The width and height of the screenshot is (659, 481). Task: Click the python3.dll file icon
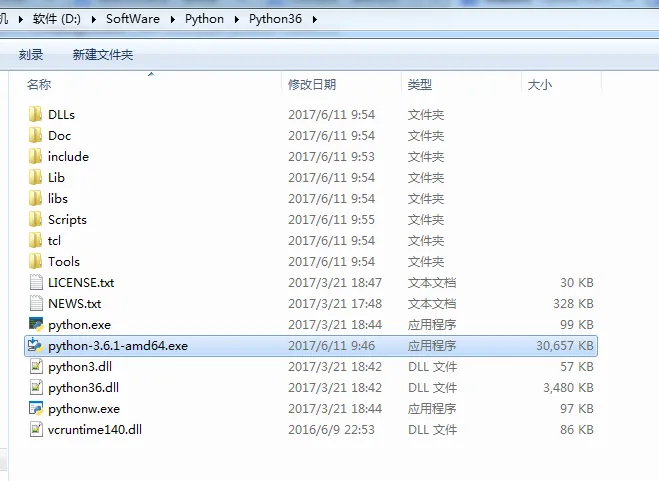(36, 367)
